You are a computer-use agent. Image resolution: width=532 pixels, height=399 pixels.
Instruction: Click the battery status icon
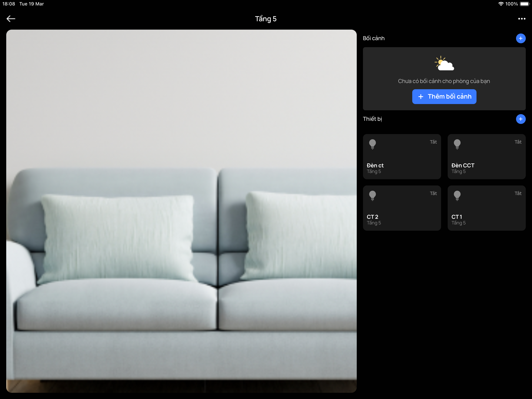coord(525,4)
